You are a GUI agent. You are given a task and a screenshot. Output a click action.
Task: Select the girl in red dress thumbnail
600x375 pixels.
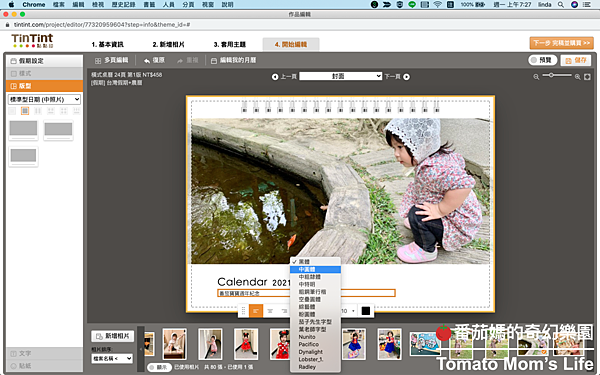(x=246, y=344)
